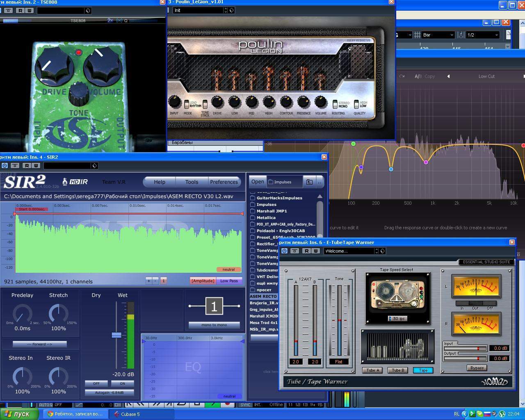Go up one folder in SIR2 browser

pos(309,182)
